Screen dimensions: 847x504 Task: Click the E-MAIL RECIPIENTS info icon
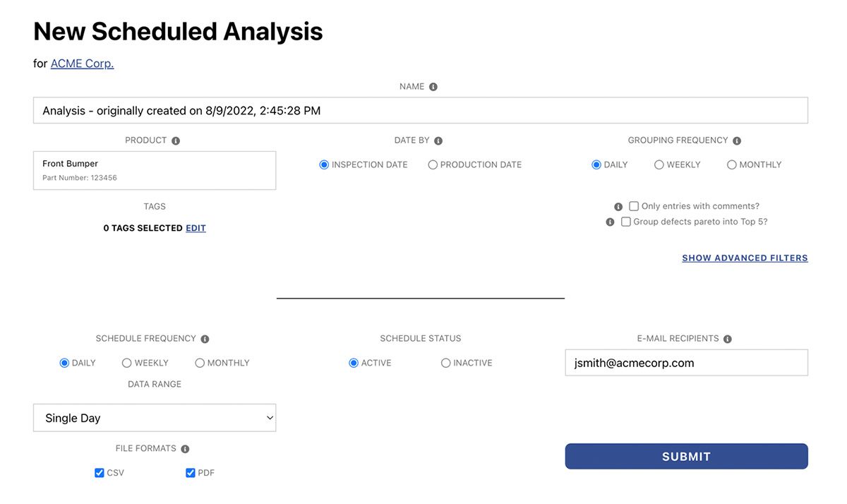pyautogui.click(x=728, y=339)
